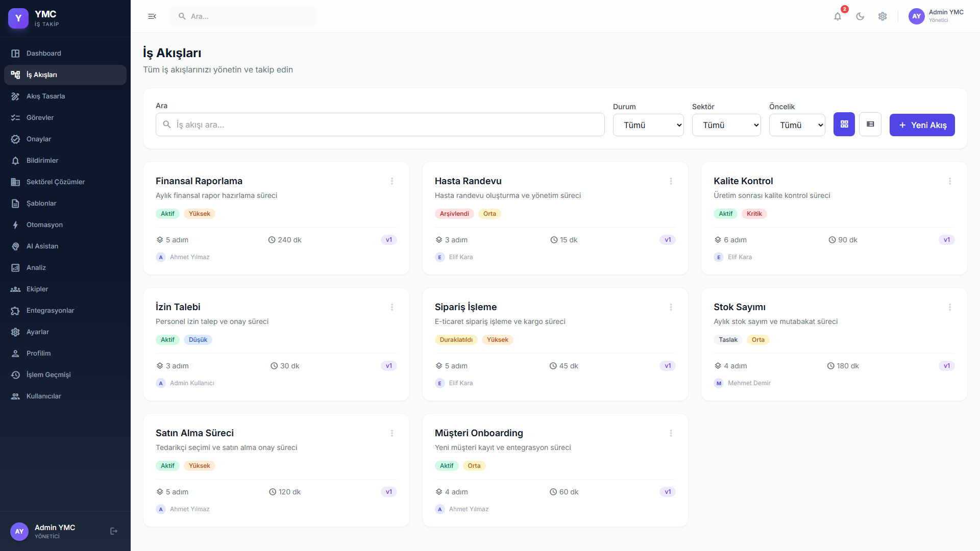Open the Durum filter dropdown
This screenshot has width=980, height=551.
click(648, 125)
